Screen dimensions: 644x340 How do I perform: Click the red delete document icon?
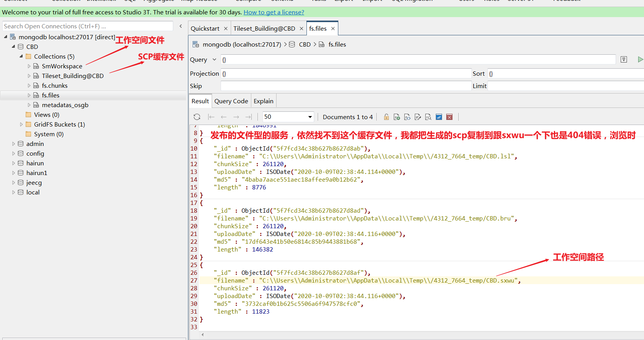[x=449, y=117]
